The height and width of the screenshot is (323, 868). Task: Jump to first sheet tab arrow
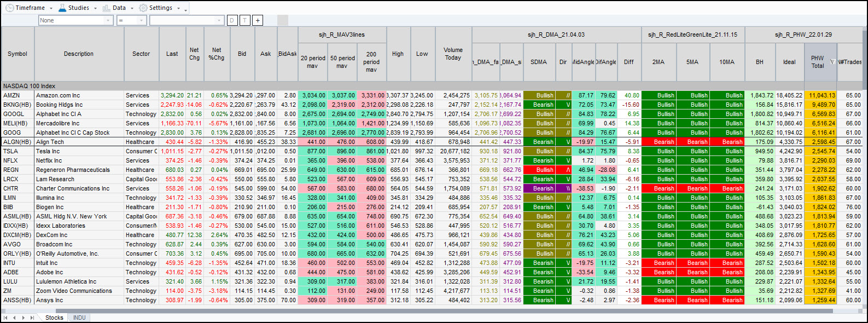(x=6, y=318)
